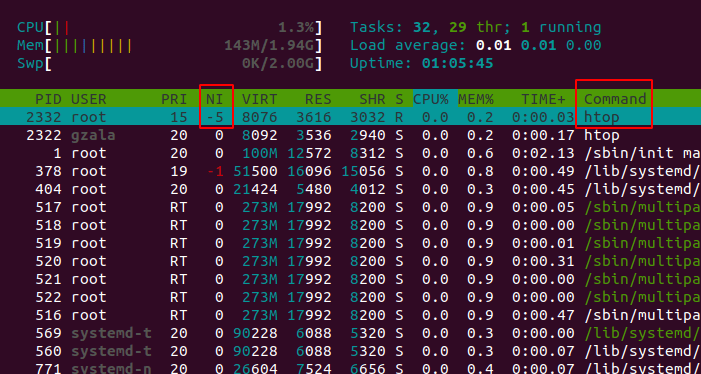Click the 21424 VIRT value

(x=255, y=189)
